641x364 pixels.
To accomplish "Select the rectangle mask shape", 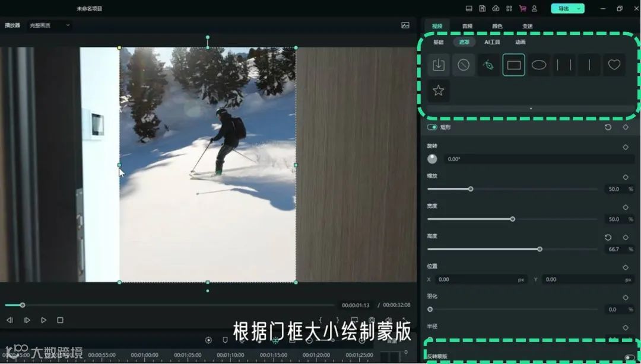I will (513, 65).
